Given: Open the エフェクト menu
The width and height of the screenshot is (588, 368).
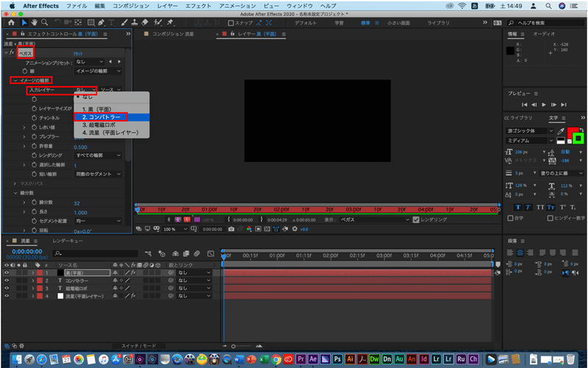Looking at the screenshot, I should [198, 6].
